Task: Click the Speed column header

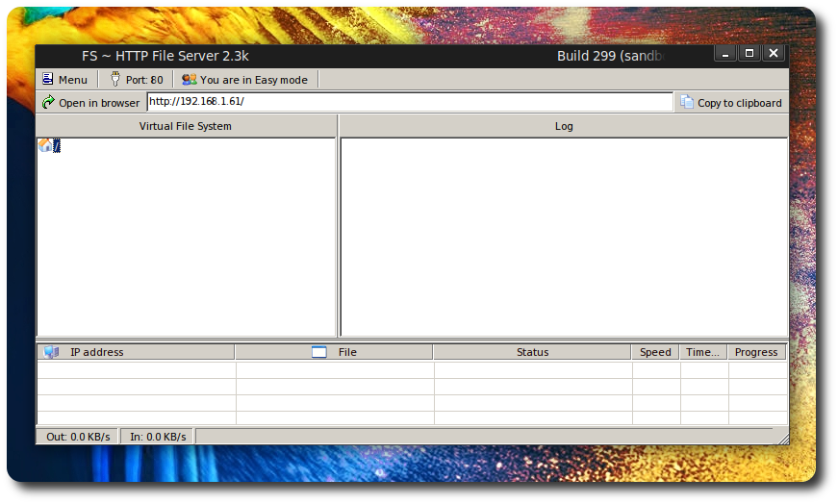Action: (x=655, y=352)
